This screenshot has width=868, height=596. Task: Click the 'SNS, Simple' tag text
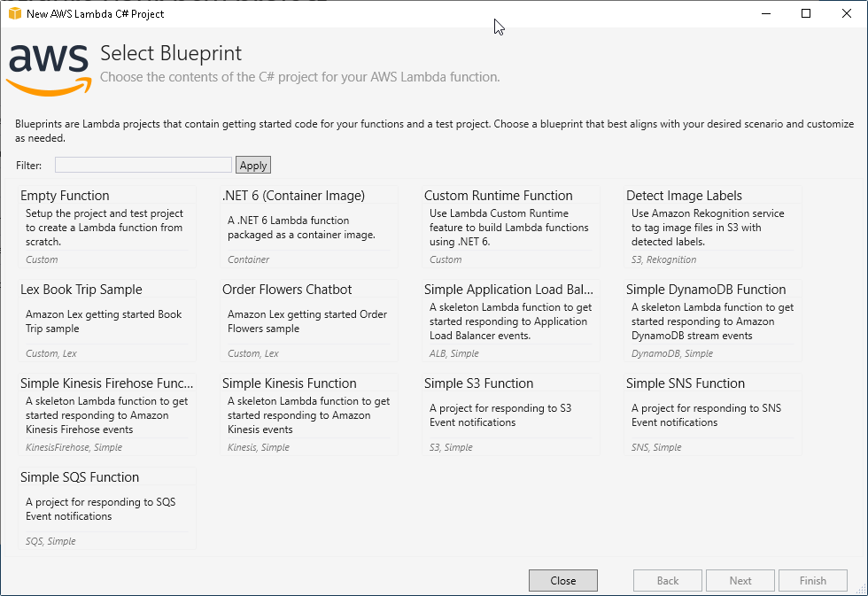click(x=656, y=447)
